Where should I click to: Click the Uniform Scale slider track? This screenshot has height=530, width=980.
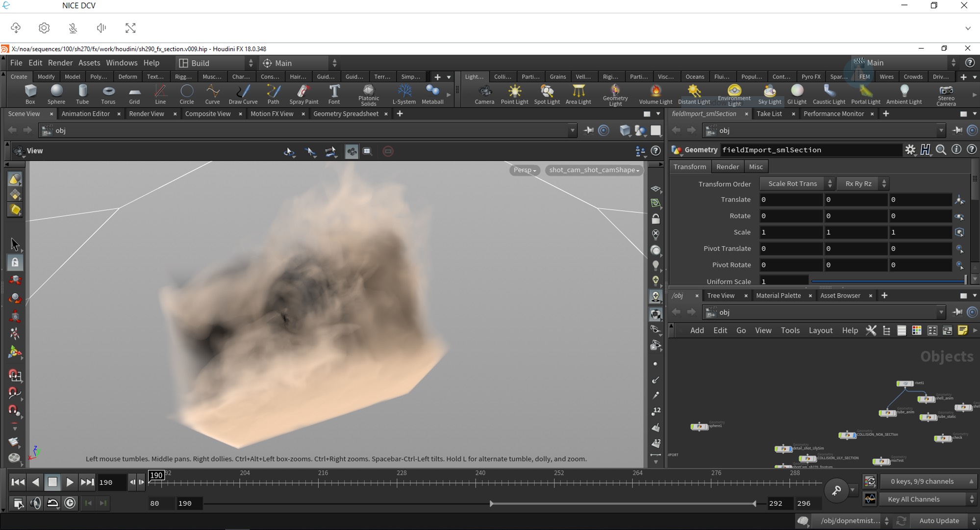(887, 281)
